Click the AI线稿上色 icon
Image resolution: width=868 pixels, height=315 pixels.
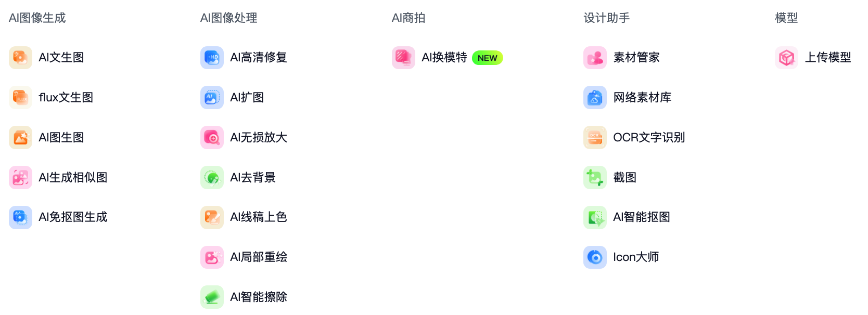point(212,217)
